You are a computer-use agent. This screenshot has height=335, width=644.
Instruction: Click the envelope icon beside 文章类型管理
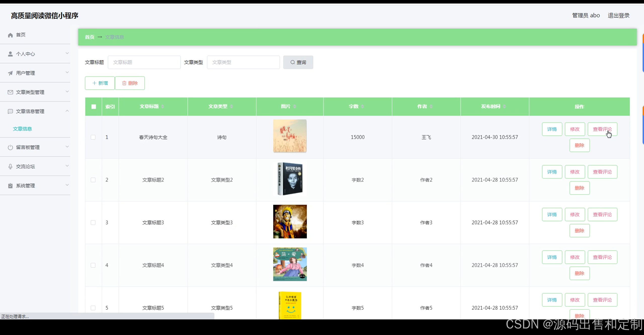click(x=10, y=92)
